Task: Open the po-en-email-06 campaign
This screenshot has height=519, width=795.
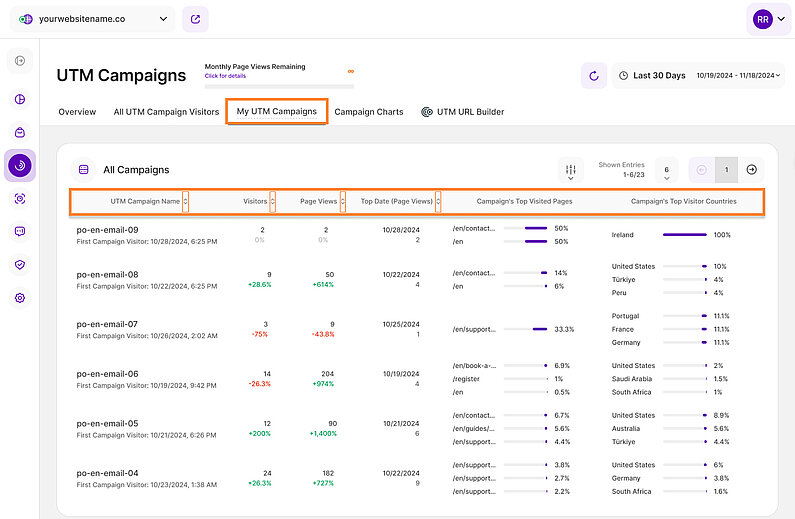Action: (107, 374)
